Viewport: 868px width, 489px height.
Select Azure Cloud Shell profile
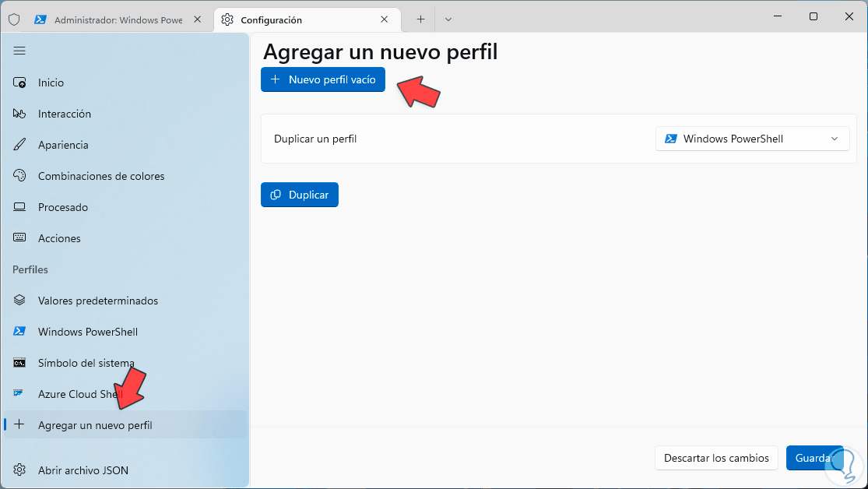click(x=125, y=394)
